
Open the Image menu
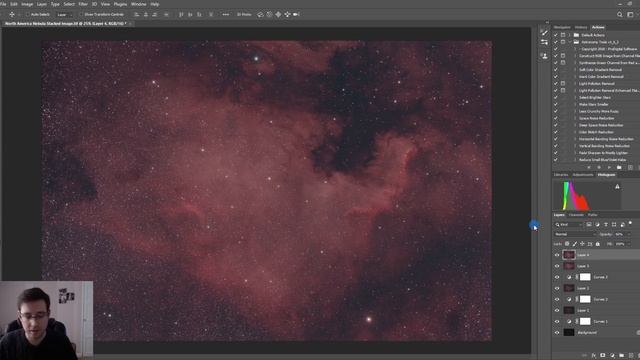(x=27, y=4)
